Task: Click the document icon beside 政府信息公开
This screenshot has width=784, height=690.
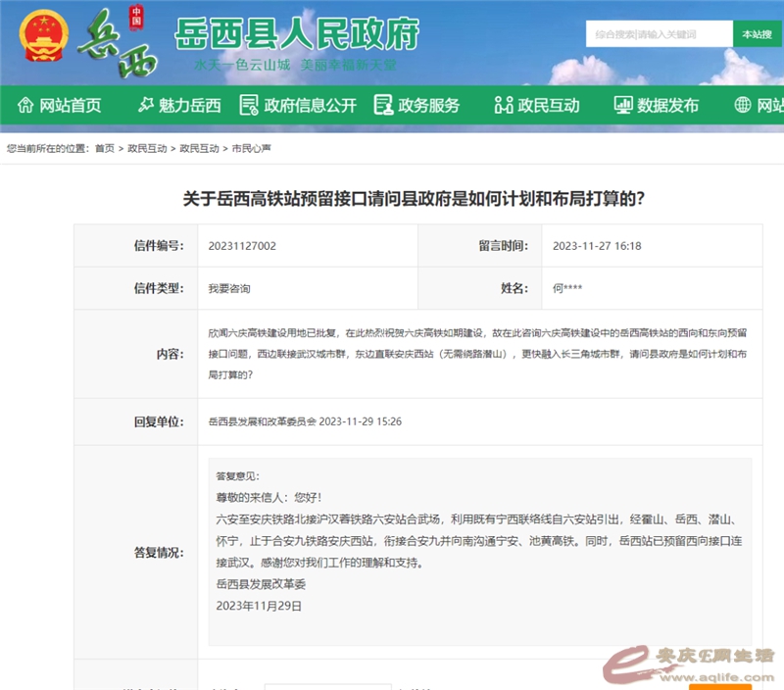Action: pos(249,106)
